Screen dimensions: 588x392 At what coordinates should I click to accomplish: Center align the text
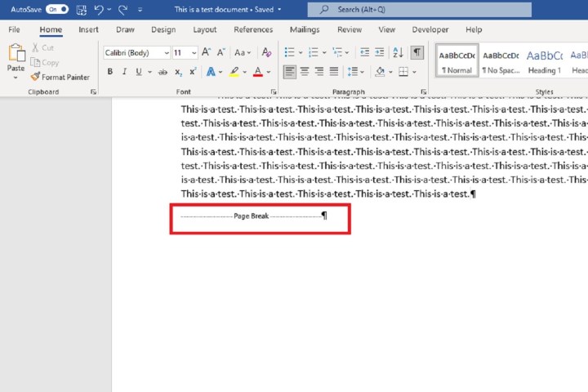point(304,72)
